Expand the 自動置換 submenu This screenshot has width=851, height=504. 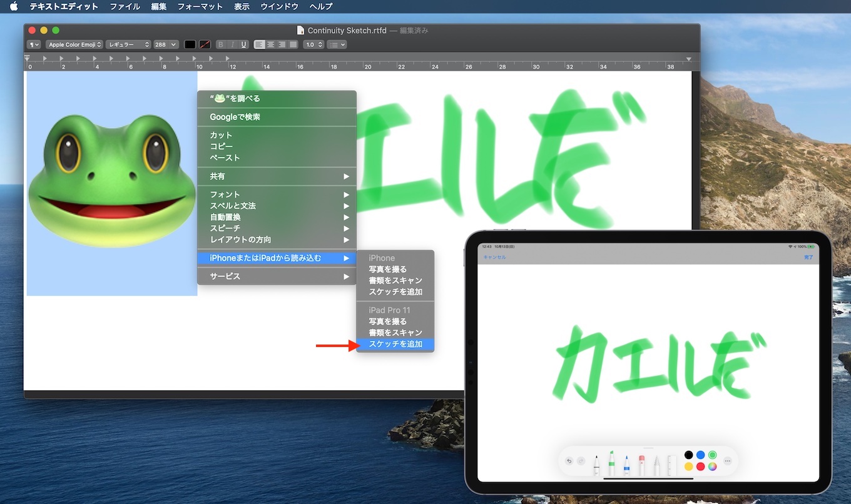pyautogui.click(x=277, y=217)
